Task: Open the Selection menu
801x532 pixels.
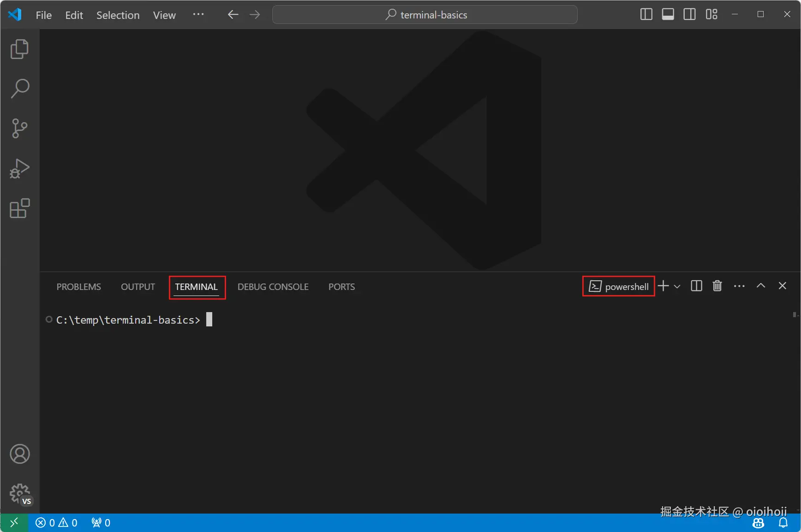Action: coord(118,15)
